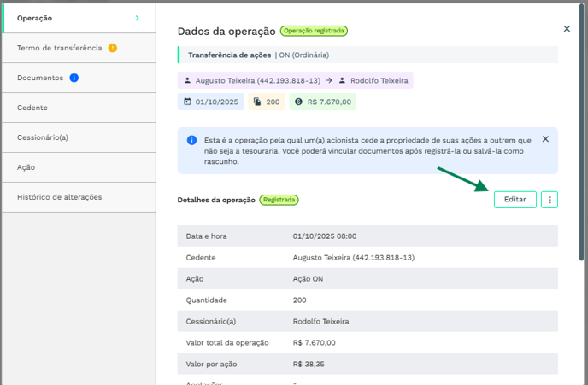Click the dollar icon in value chip
The height and width of the screenshot is (385, 588).
click(298, 102)
